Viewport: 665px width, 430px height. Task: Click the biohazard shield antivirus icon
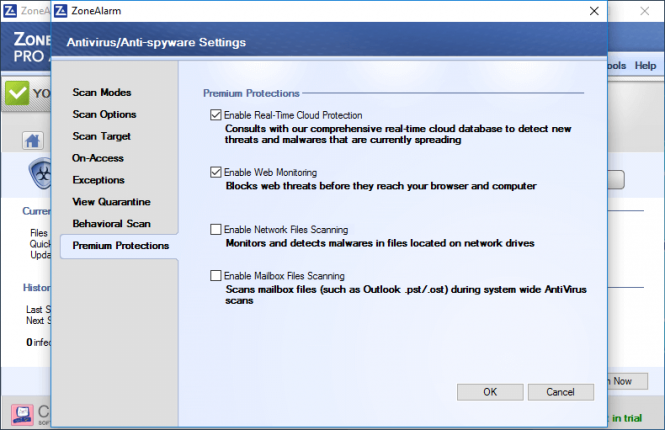click(41, 173)
